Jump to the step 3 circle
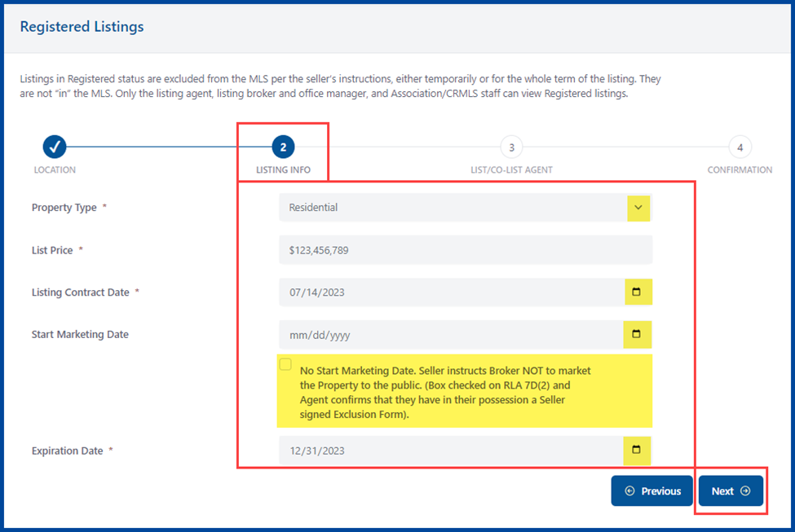Image resolution: width=795 pixels, height=532 pixels. pos(511,147)
